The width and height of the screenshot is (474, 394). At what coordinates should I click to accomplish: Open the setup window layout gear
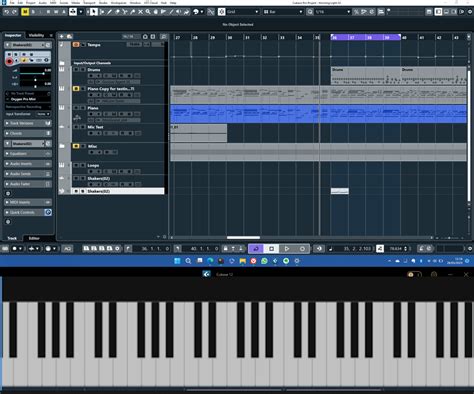(470, 12)
